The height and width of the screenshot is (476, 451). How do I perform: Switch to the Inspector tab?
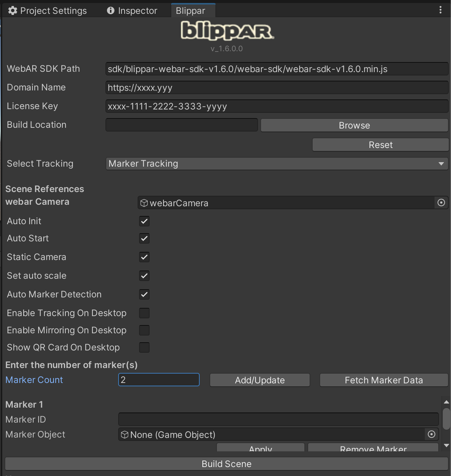132,11
